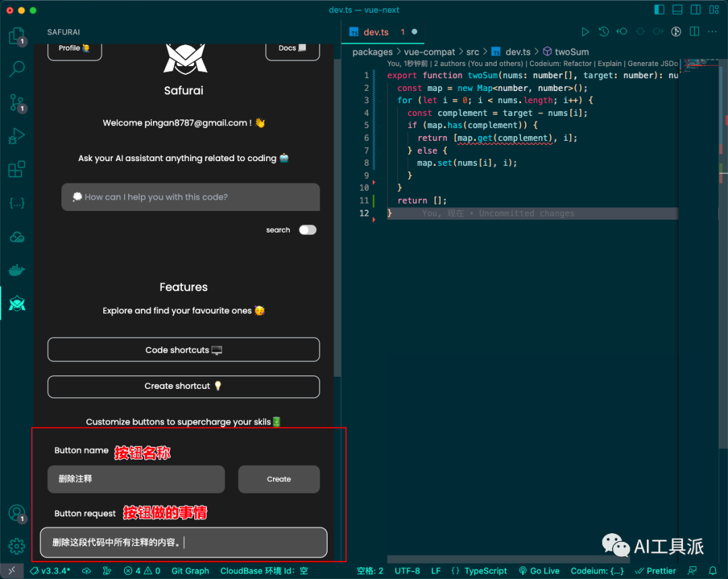Collapse the for loop fold on line 3
728x579 pixels.
[x=380, y=100]
